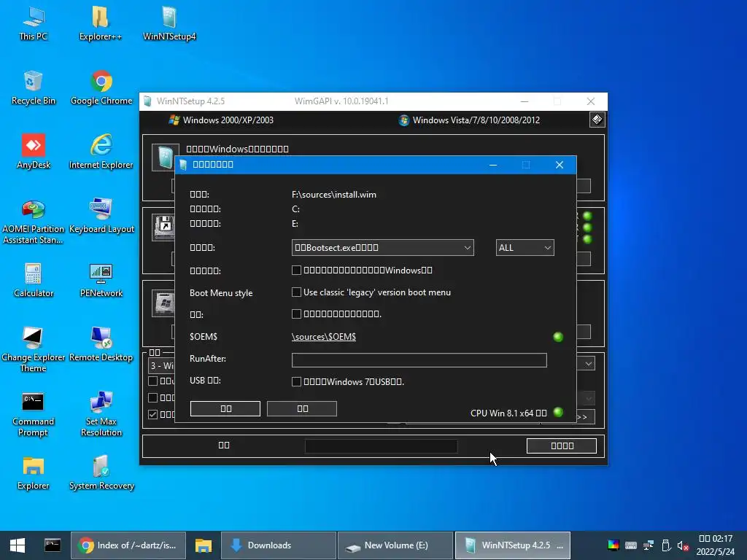Click the colorful display tray icon
Viewport: 747px width, 560px height.
click(x=613, y=545)
